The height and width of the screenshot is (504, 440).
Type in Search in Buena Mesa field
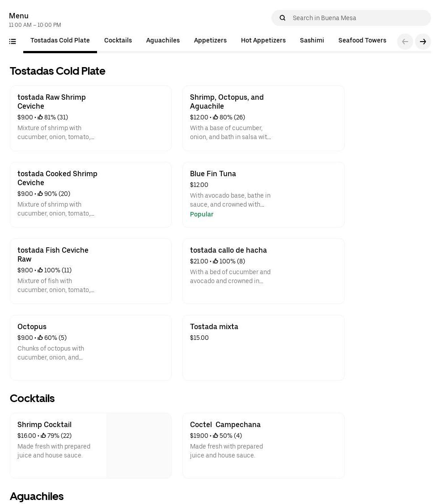pos(358,18)
